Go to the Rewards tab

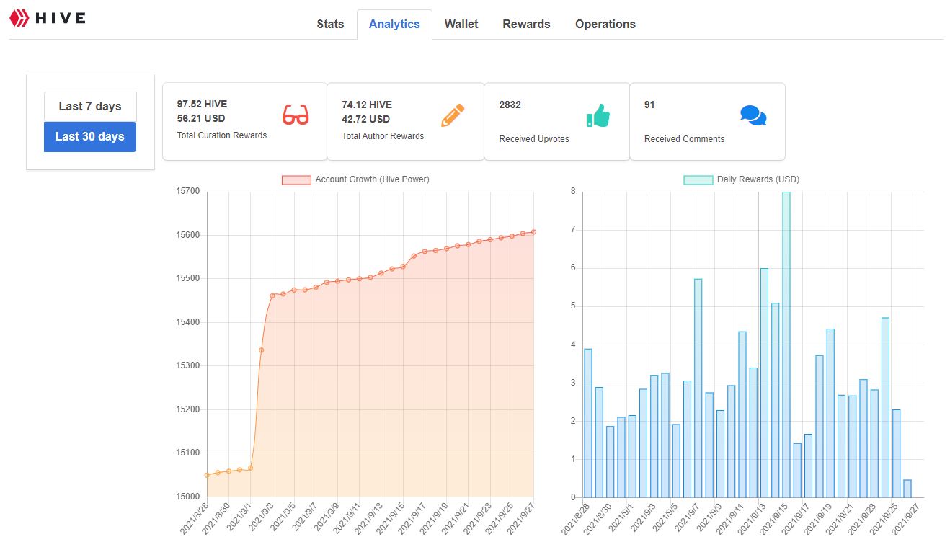[526, 24]
